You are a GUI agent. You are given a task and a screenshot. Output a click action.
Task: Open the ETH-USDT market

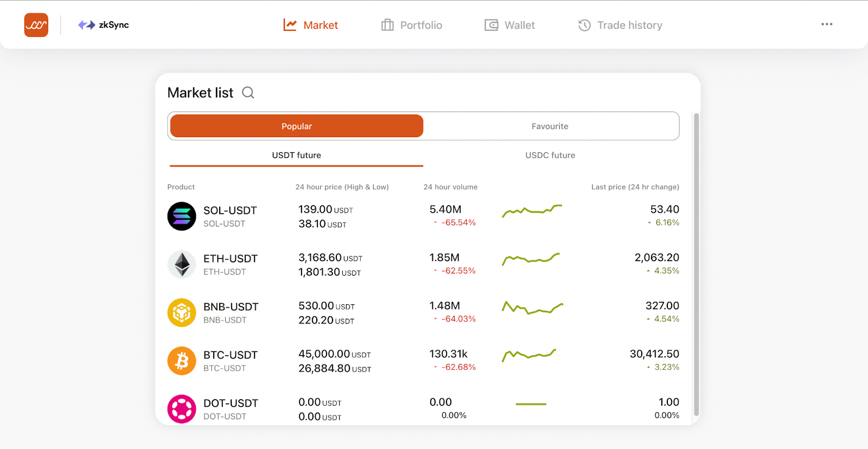pos(423,265)
